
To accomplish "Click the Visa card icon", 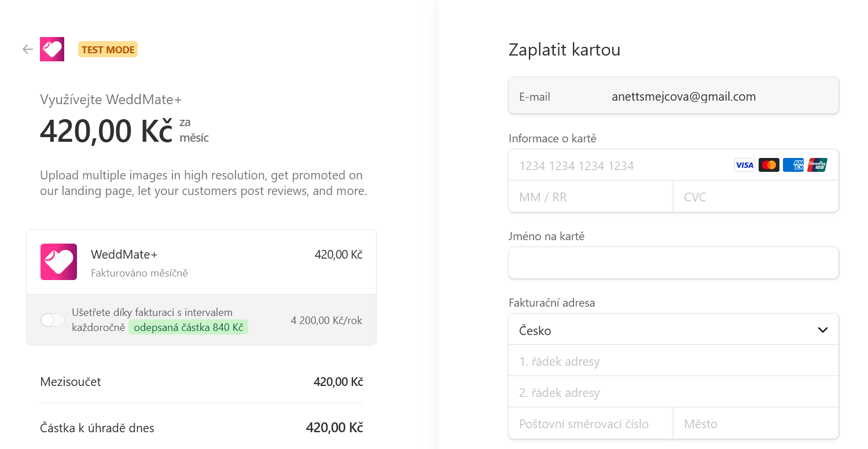I will click(744, 165).
